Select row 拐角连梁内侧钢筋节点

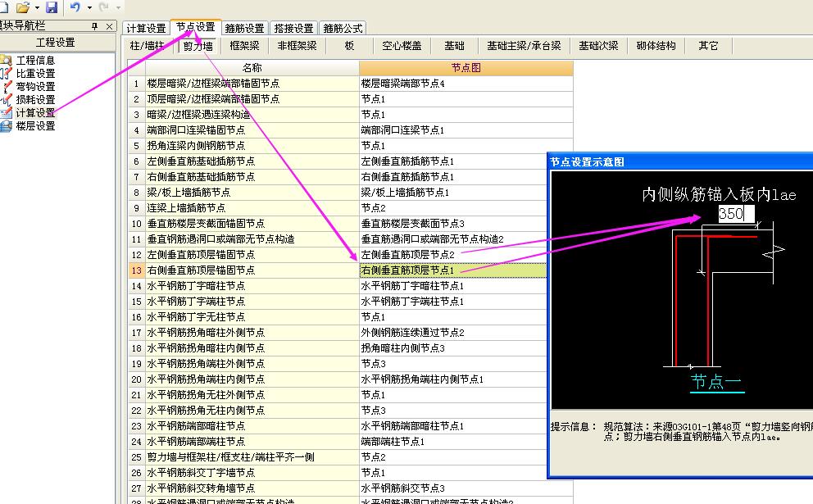point(252,146)
